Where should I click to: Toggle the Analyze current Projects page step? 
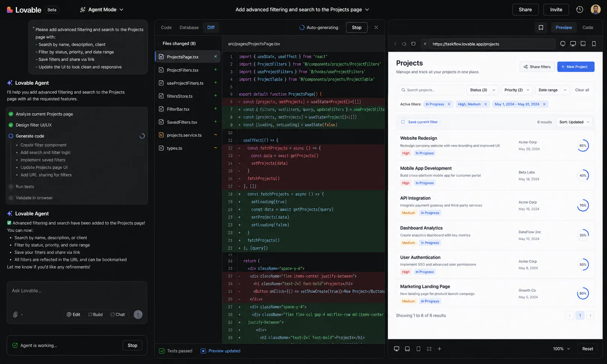(11, 114)
